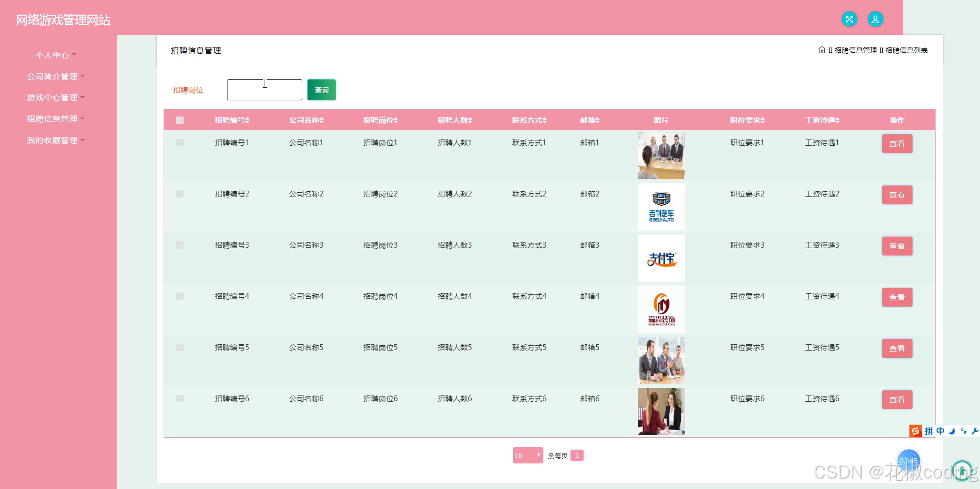Screen dimensions: 980x489
Task: Expand 公司简介管理 sidebar menu
Action: tap(56, 76)
